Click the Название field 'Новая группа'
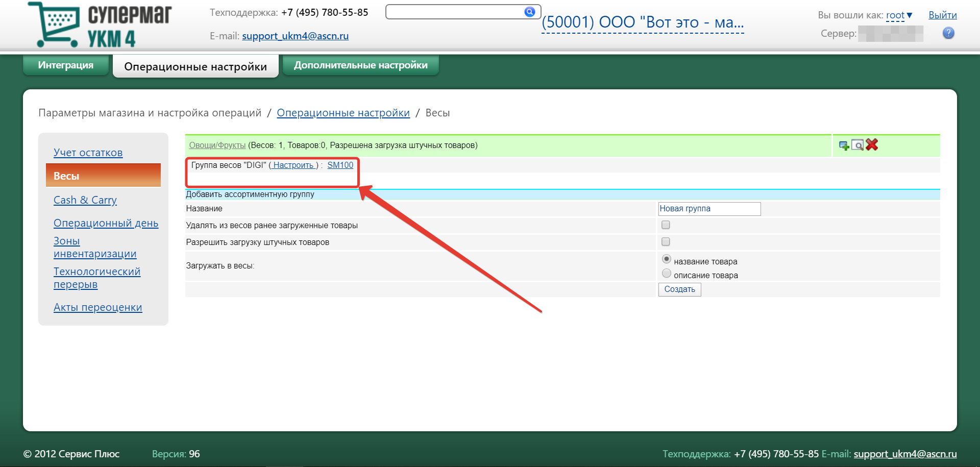 click(709, 209)
